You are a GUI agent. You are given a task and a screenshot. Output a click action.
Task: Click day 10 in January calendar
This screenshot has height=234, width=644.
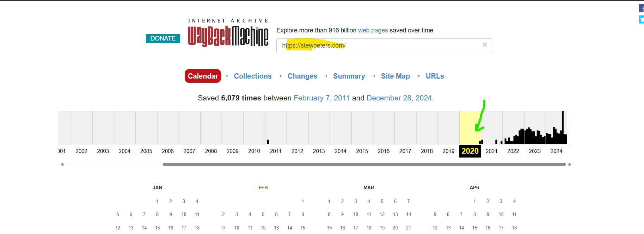click(184, 214)
